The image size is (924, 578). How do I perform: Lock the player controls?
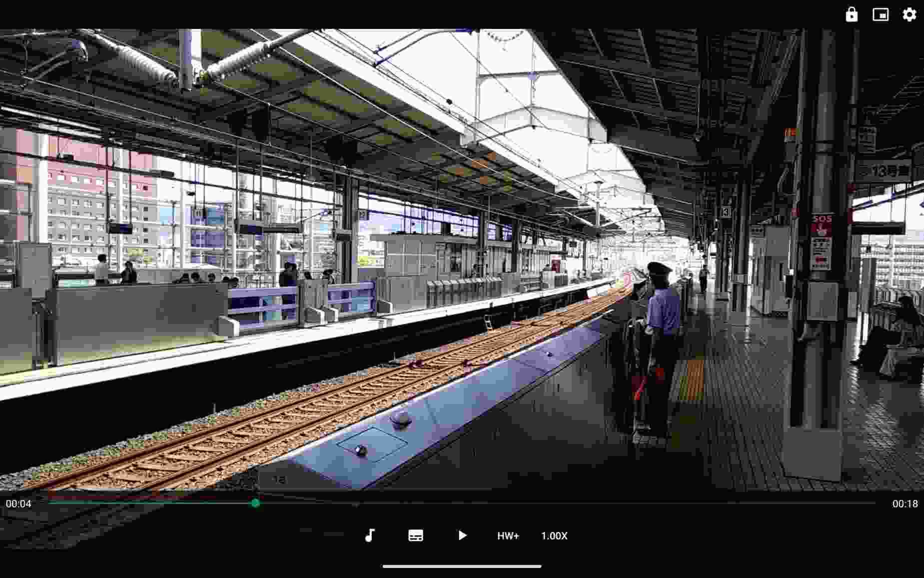click(x=851, y=15)
